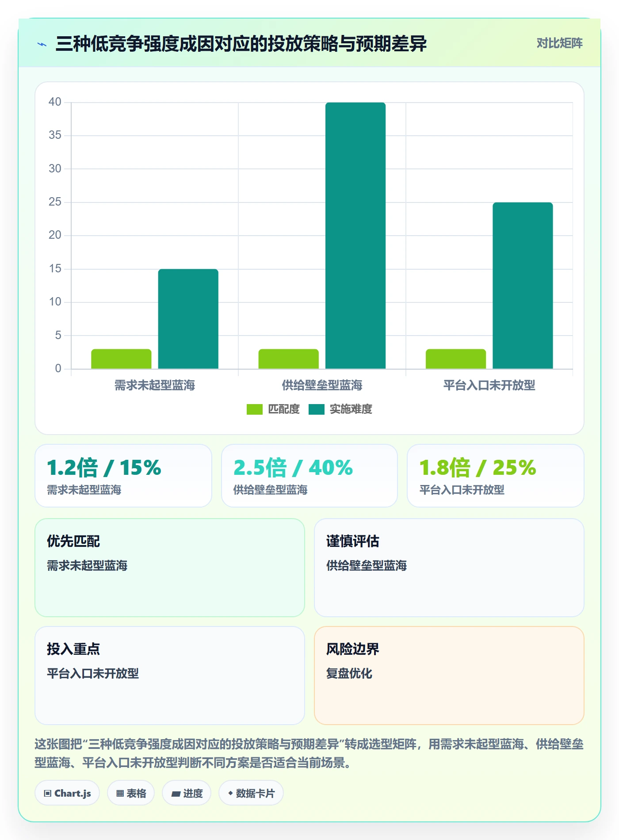Image resolution: width=619 pixels, height=840 pixels.
Task: Click the 平台入口未开放型 x-axis label
Action: click(x=489, y=386)
